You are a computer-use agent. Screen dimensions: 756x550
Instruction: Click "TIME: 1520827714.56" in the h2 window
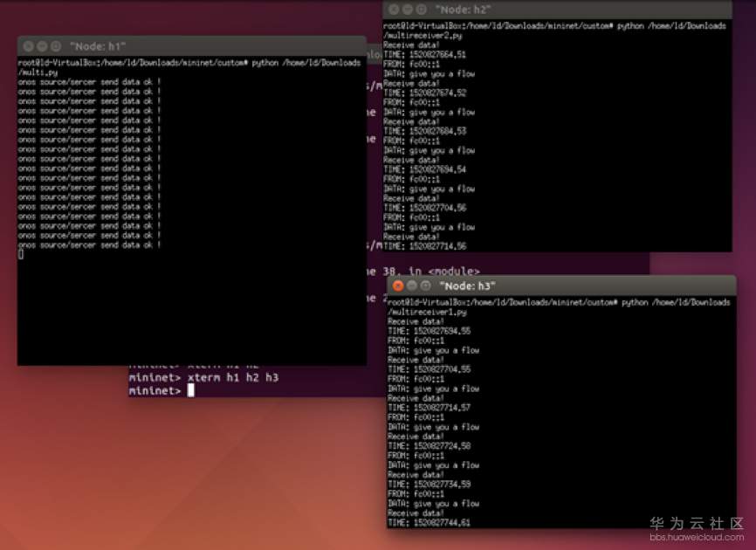(425, 246)
